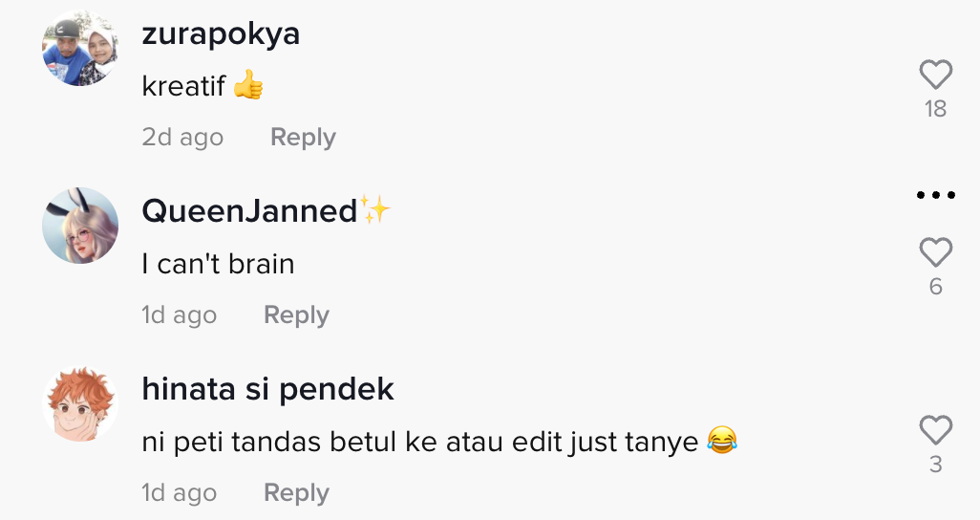Image resolution: width=980 pixels, height=520 pixels.
Task: Open the three-dot options menu for QueenJanned's comment
Action: point(936,195)
